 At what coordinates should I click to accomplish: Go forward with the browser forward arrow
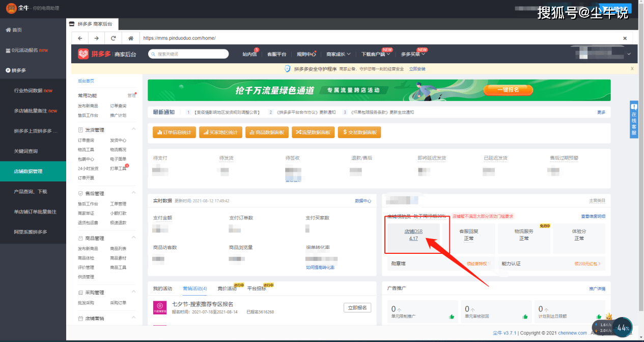(x=97, y=38)
